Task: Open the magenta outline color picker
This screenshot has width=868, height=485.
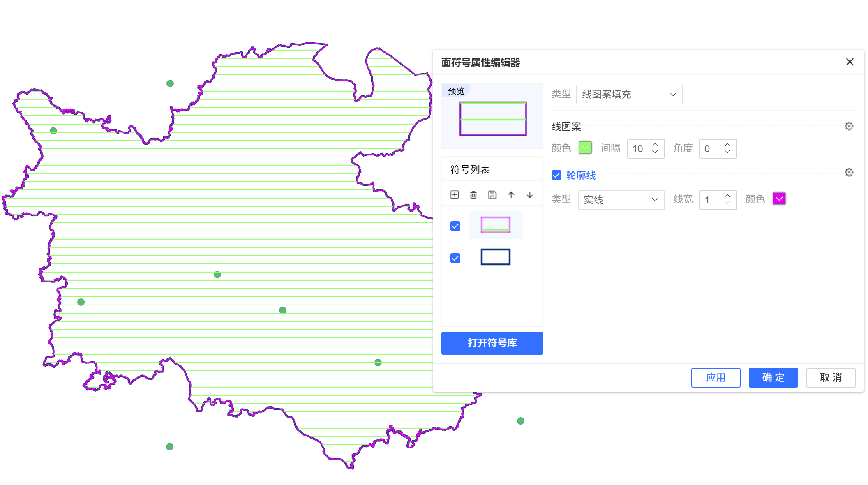Action: [x=779, y=199]
